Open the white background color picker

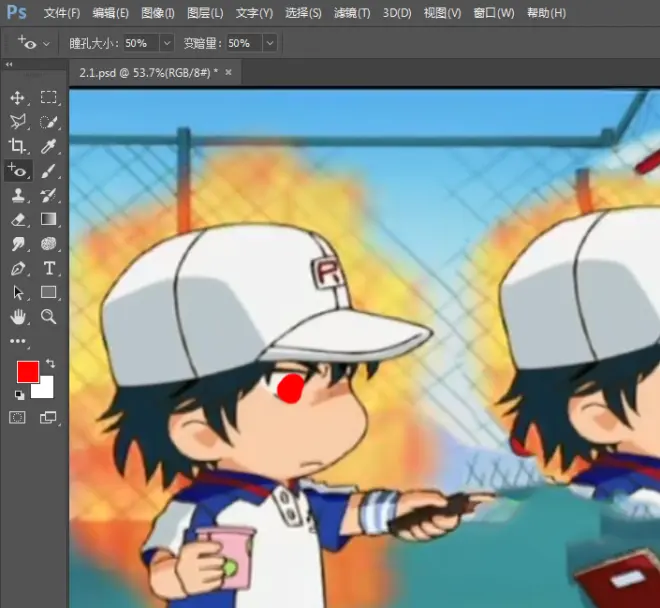(x=45, y=389)
